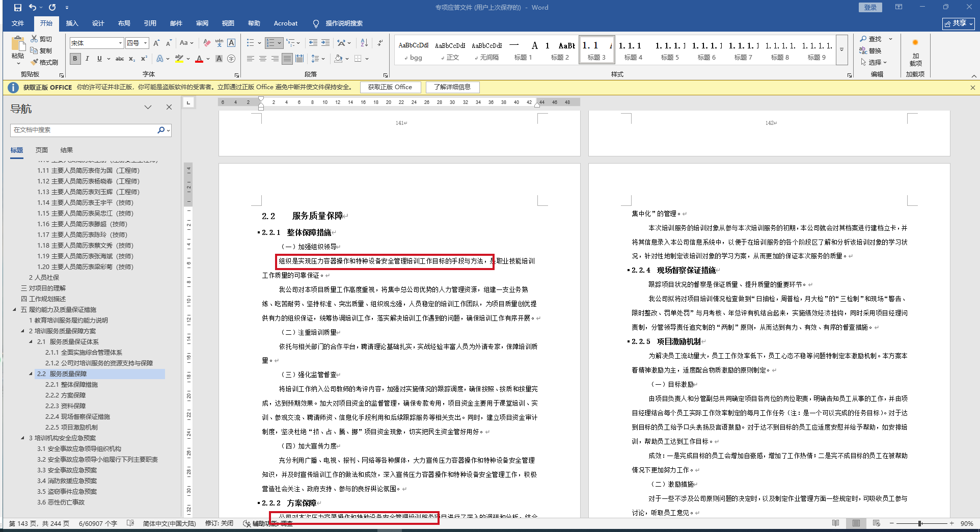Apply text highlight color

tap(179, 59)
